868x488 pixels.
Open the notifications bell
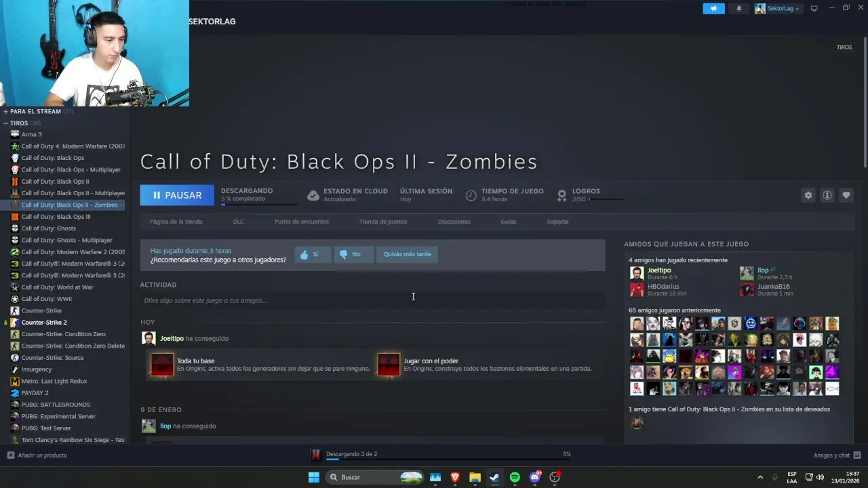pos(739,8)
